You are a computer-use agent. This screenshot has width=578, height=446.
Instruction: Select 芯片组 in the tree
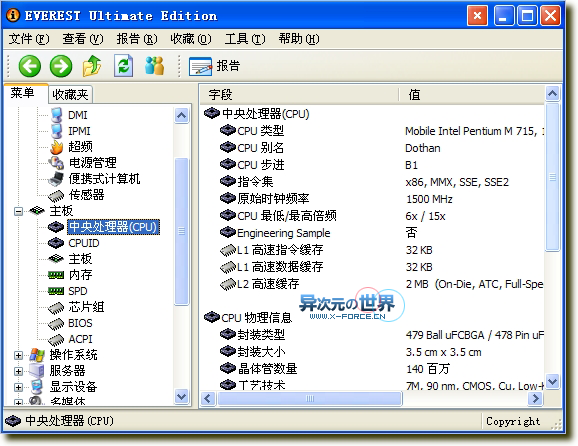[86, 307]
